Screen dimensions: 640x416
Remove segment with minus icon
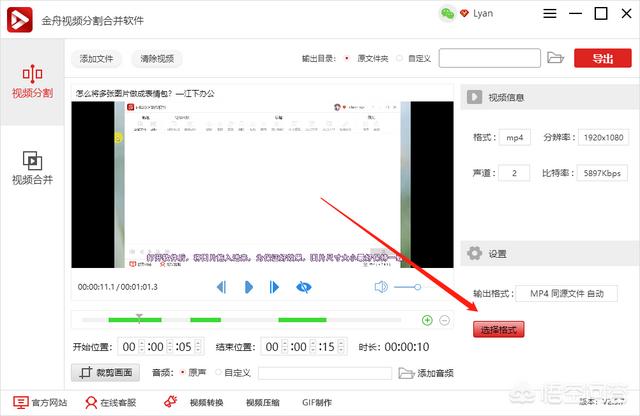[445, 320]
